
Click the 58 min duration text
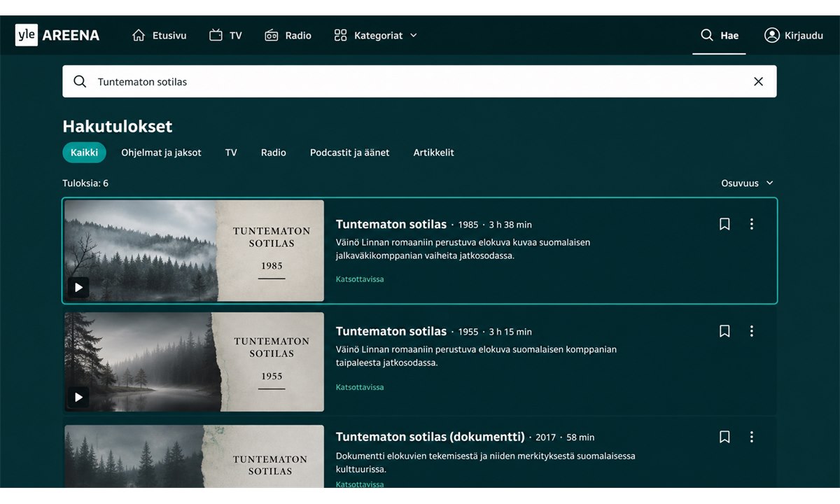coord(580,437)
